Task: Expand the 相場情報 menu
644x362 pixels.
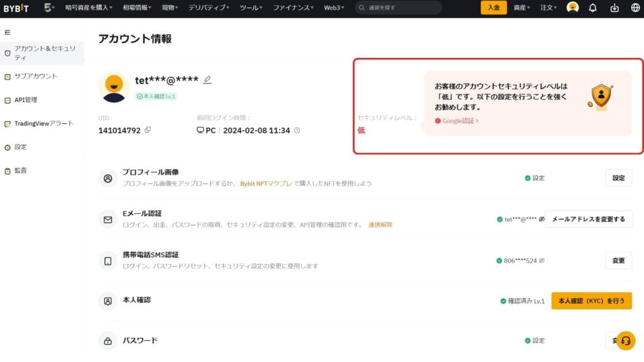Action: [137, 8]
